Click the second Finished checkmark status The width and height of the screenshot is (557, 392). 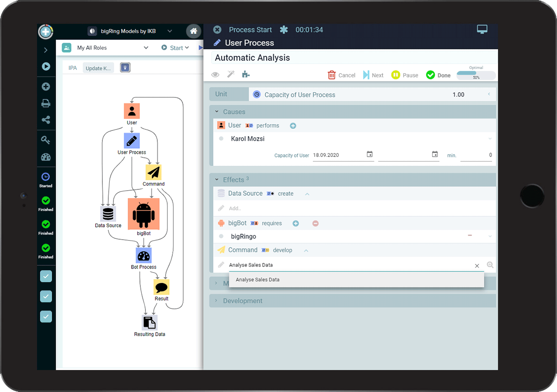click(x=46, y=224)
